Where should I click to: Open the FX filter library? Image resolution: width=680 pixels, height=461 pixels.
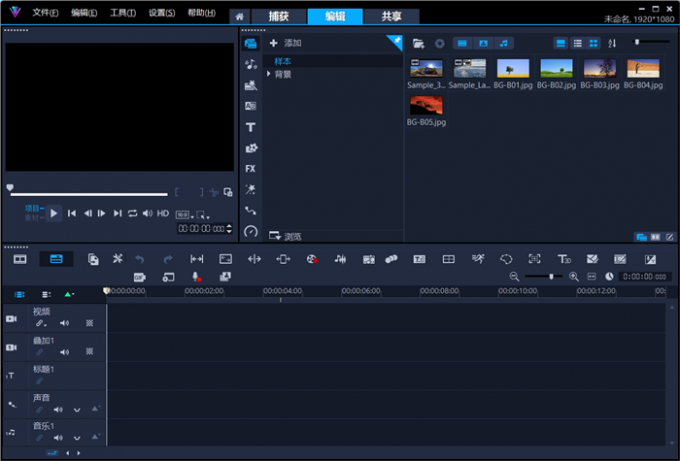coord(250,169)
